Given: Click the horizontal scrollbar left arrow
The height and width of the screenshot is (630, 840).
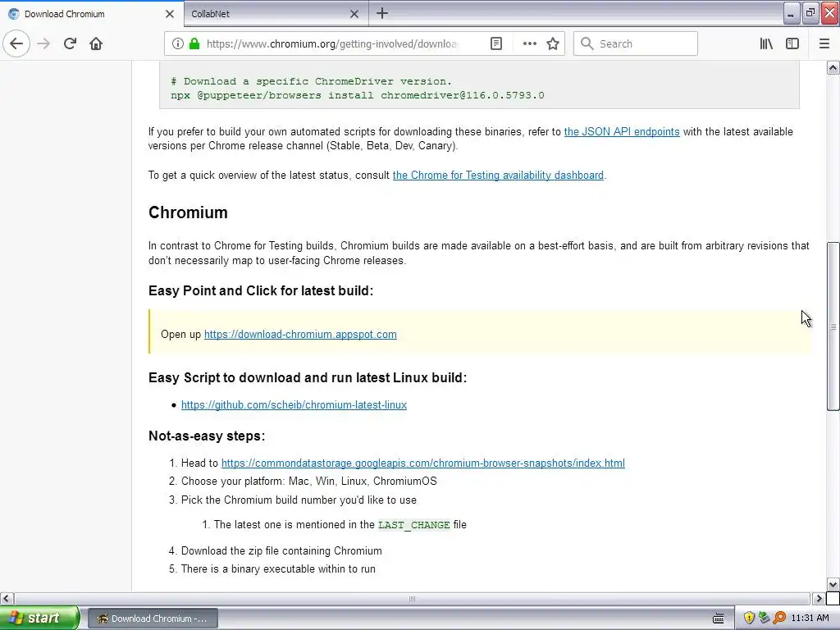Looking at the screenshot, I should click(x=7, y=598).
